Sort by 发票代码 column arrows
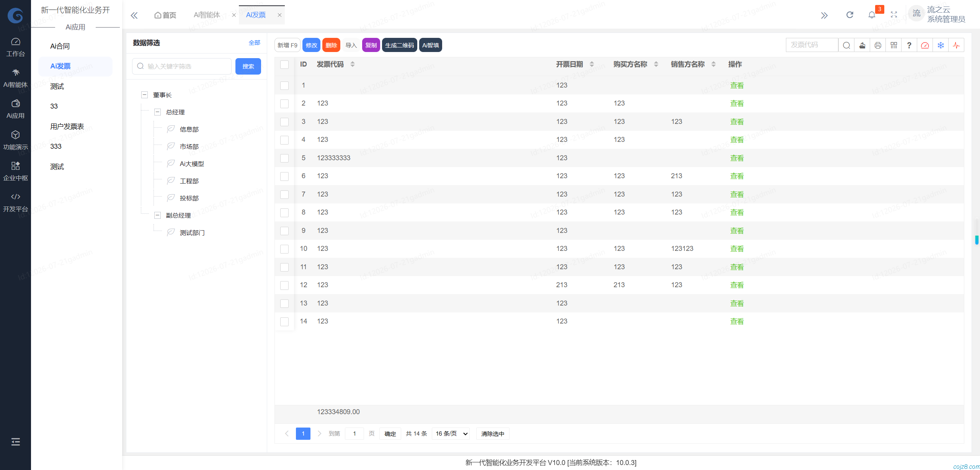The height and width of the screenshot is (470, 980). coord(353,64)
